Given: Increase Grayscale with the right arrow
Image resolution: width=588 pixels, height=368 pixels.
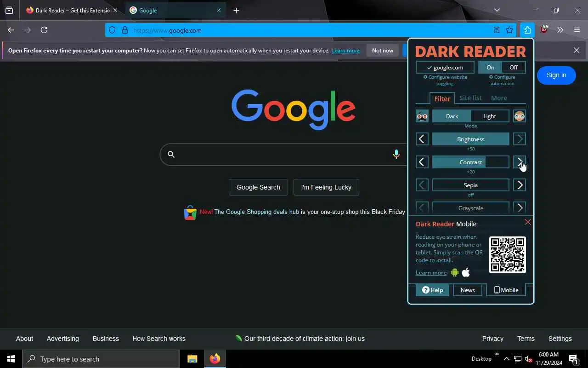Looking at the screenshot, I should 520,208.
